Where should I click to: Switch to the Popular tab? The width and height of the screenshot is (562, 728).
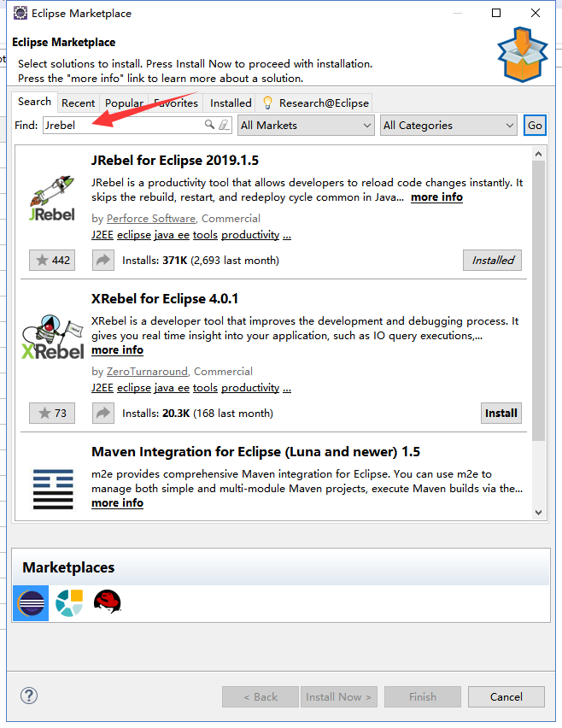coord(124,103)
